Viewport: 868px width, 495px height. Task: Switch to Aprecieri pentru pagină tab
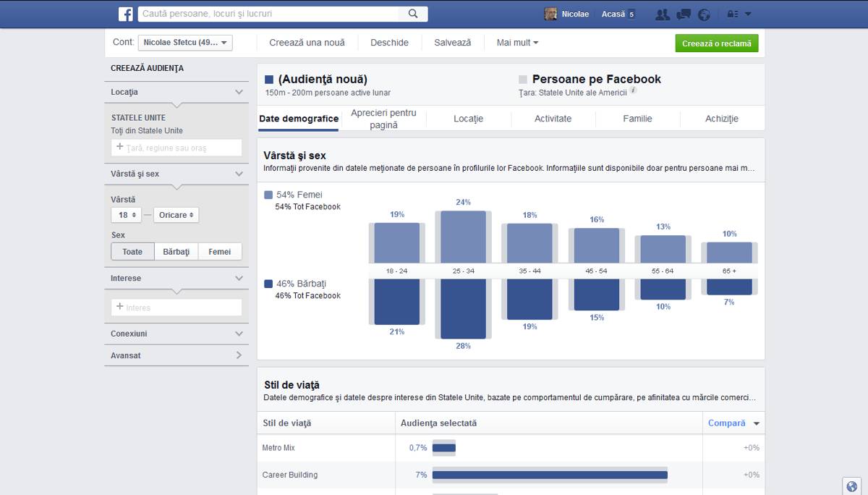(x=383, y=119)
